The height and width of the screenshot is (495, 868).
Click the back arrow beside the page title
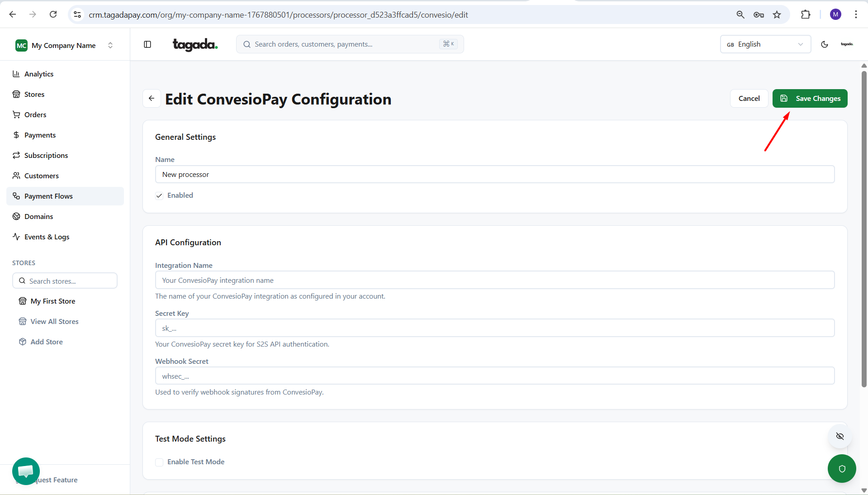(x=152, y=99)
